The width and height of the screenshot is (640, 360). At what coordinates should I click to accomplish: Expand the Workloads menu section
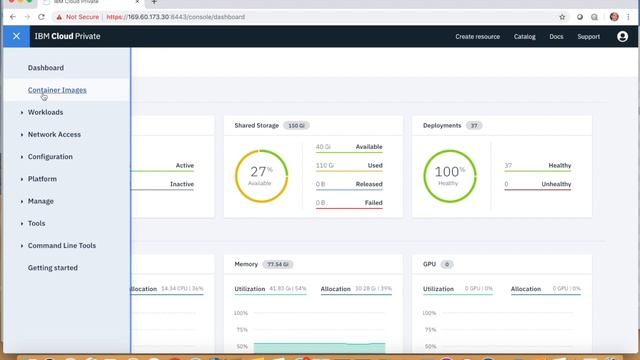pos(45,112)
